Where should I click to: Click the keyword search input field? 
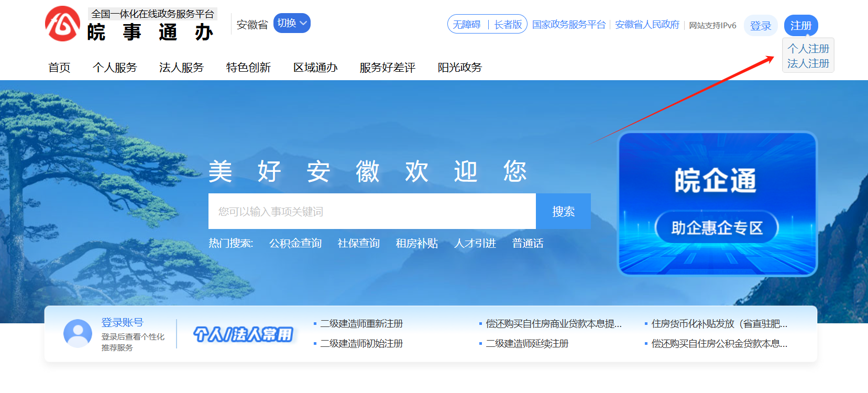tap(372, 211)
